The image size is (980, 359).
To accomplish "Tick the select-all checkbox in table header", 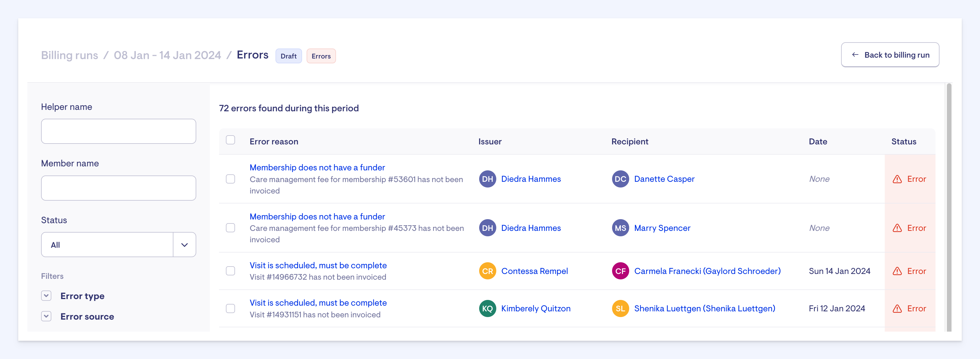I will click(230, 140).
